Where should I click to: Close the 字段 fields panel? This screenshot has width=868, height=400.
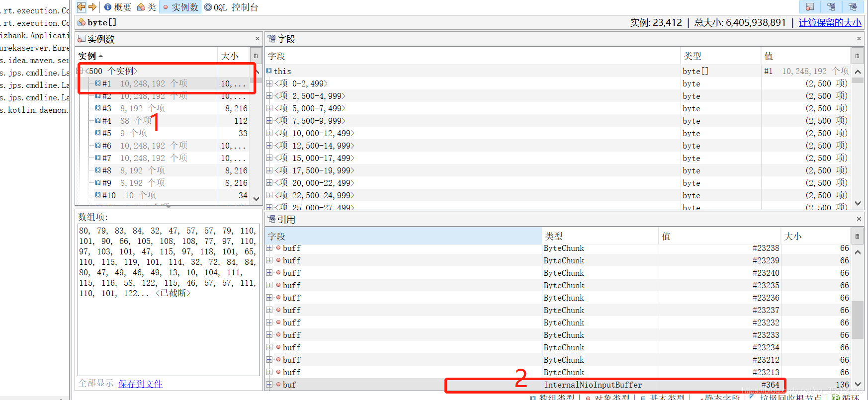click(859, 39)
